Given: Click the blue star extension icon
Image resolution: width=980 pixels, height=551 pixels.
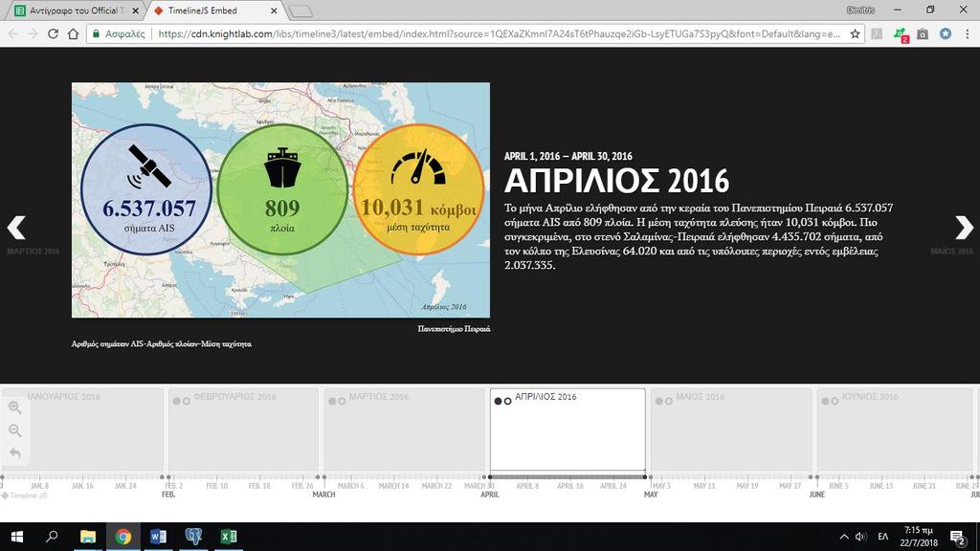Looking at the screenshot, I should tap(945, 33).
